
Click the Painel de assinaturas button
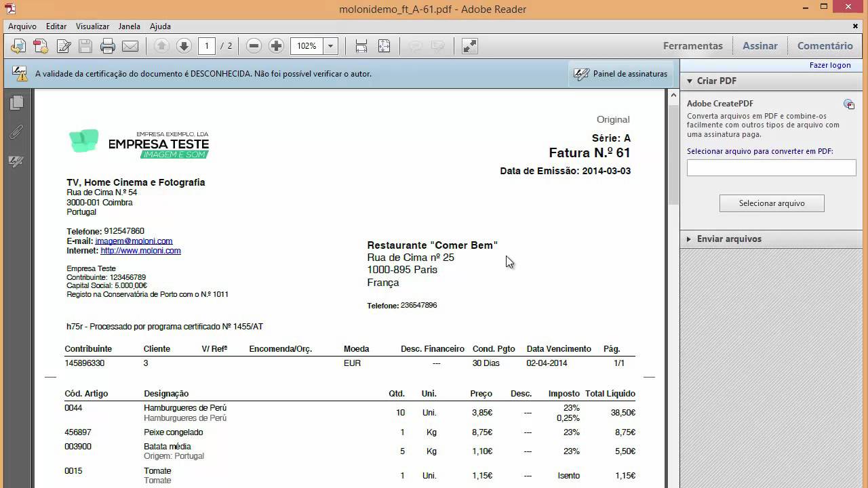[x=620, y=74]
